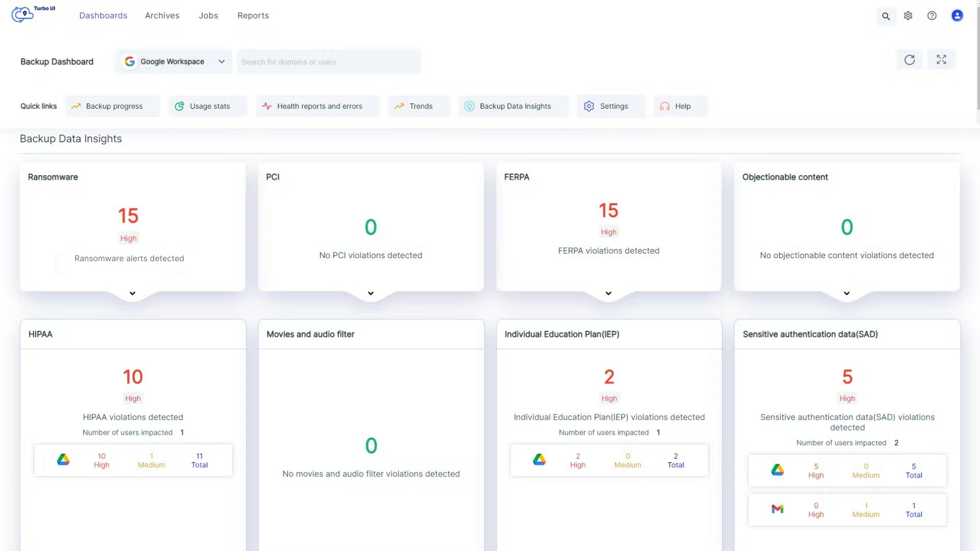
Task: Expand Objectionable content card chevron
Action: point(847,293)
